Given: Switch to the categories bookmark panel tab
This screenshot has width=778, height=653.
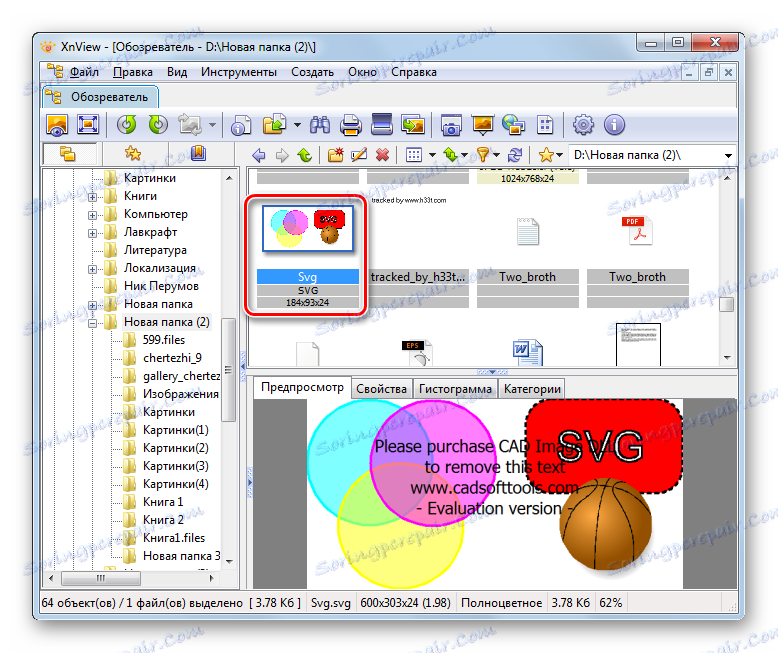Looking at the screenshot, I should point(198,153).
